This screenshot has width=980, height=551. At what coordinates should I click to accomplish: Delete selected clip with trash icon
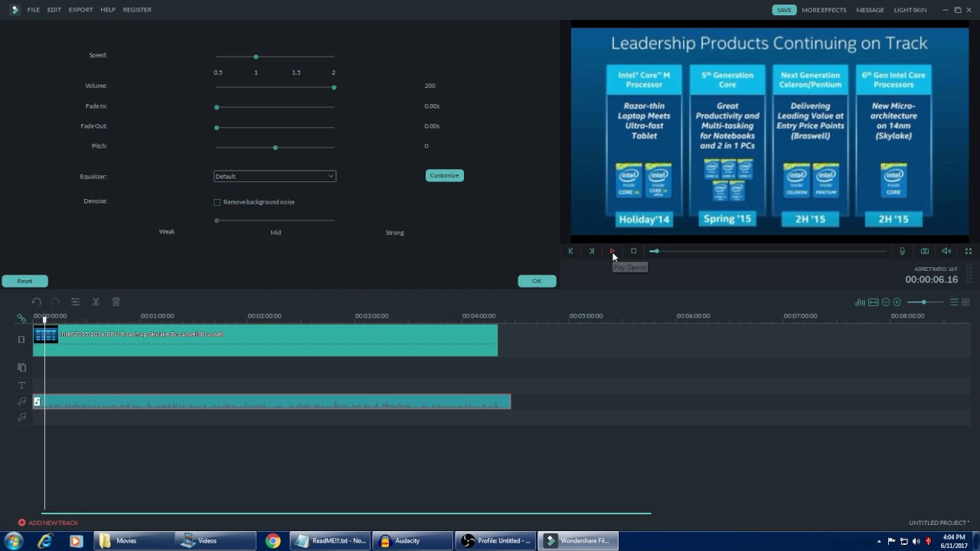[116, 302]
